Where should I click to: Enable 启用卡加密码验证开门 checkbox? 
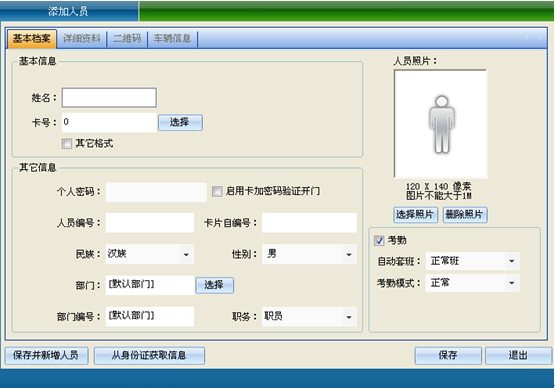point(217,192)
